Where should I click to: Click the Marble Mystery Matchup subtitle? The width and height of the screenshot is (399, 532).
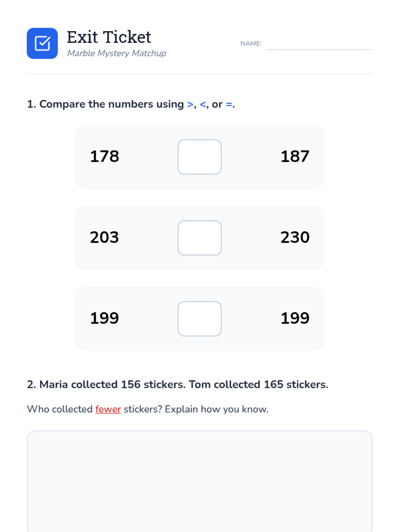(117, 53)
